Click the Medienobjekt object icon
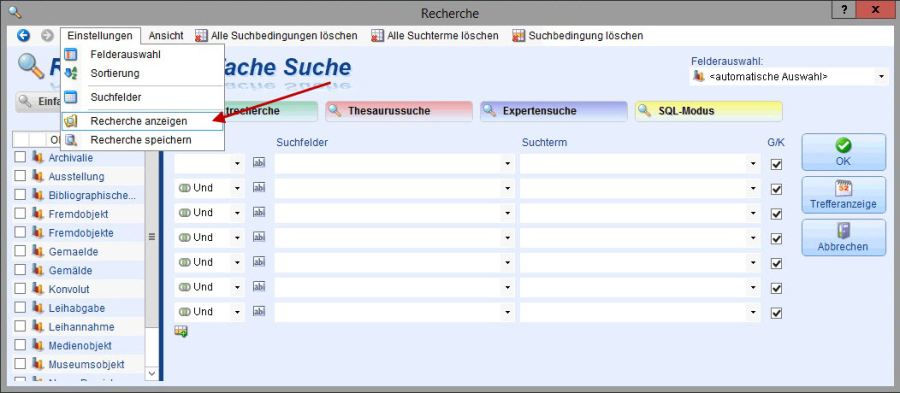 pyautogui.click(x=38, y=346)
